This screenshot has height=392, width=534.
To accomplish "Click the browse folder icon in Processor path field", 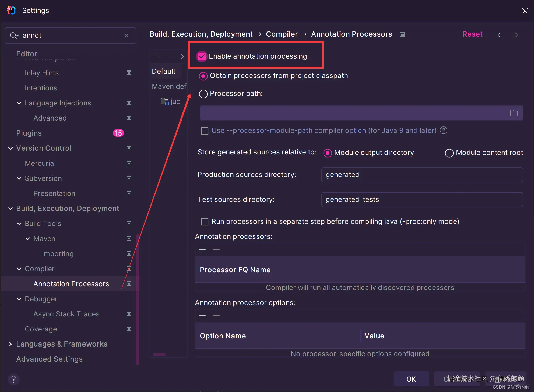I will (514, 113).
